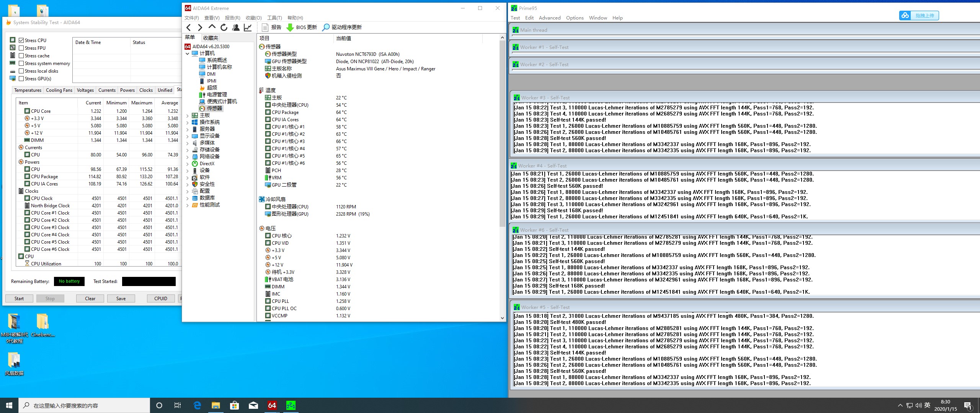Open the Prime95 Advanced menu
The height and width of the screenshot is (413, 980).
point(549,18)
